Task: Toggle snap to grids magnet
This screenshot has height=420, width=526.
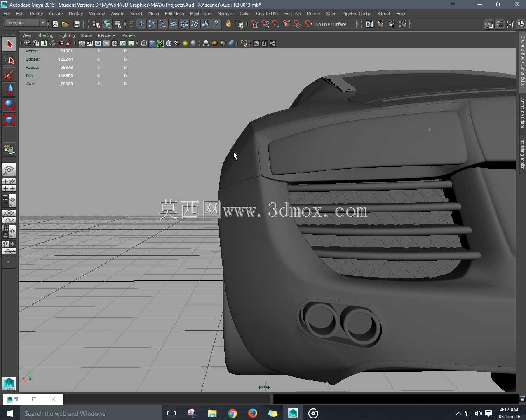Action: (x=255, y=24)
